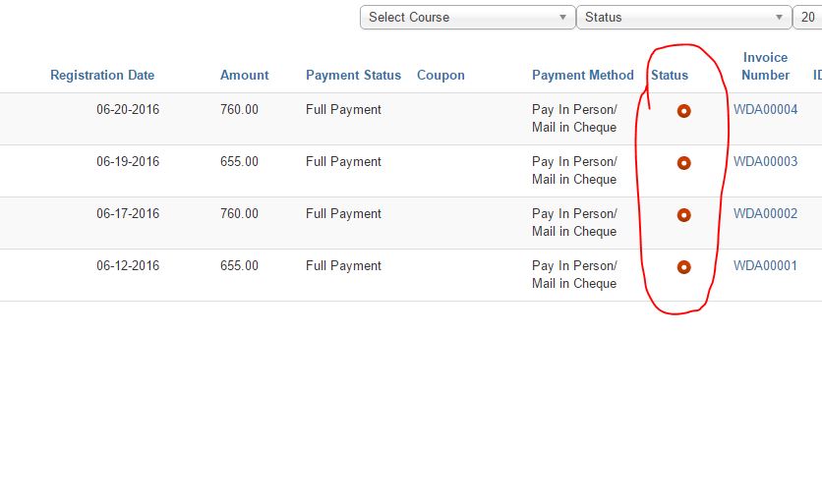822x504 pixels.
Task: Sort by Invoice Number header
Action: (x=765, y=66)
